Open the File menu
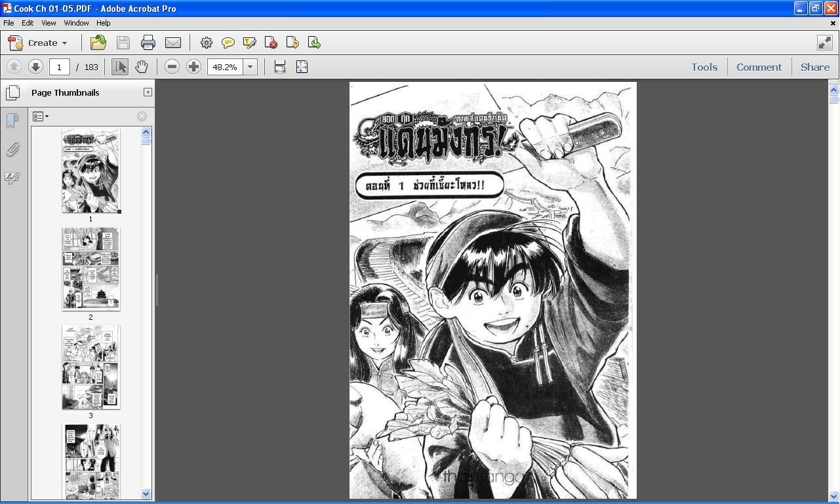This screenshot has width=840, height=504. pos(9,22)
